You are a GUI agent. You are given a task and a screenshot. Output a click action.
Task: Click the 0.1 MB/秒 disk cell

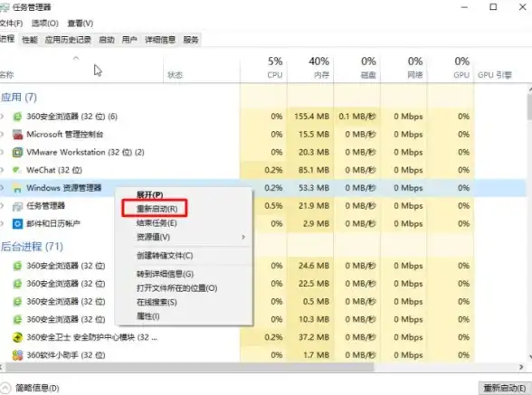tap(356, 117)
